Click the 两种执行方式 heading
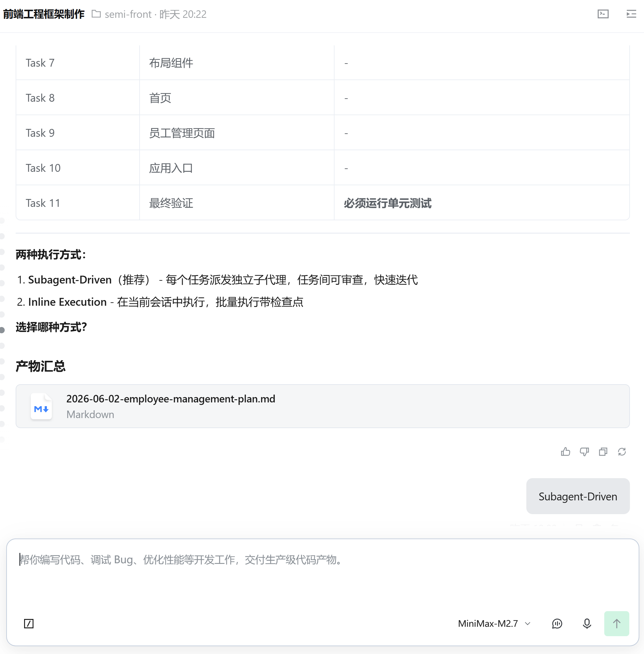 pos(51,254)
